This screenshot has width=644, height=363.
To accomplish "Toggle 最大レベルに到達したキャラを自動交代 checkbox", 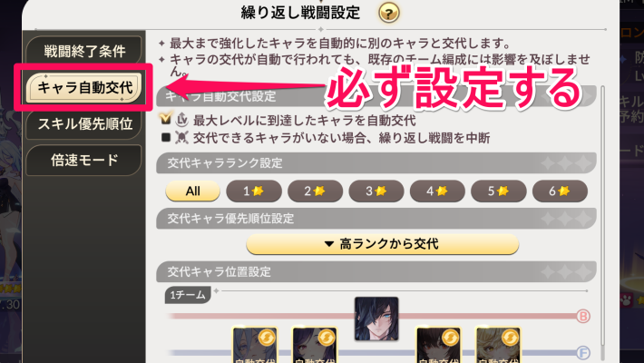I will [165, 119].
